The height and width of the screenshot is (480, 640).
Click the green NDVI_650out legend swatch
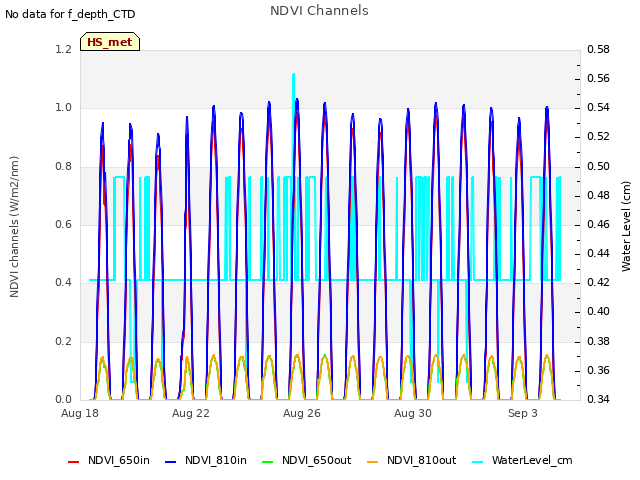tap(267, 462)
